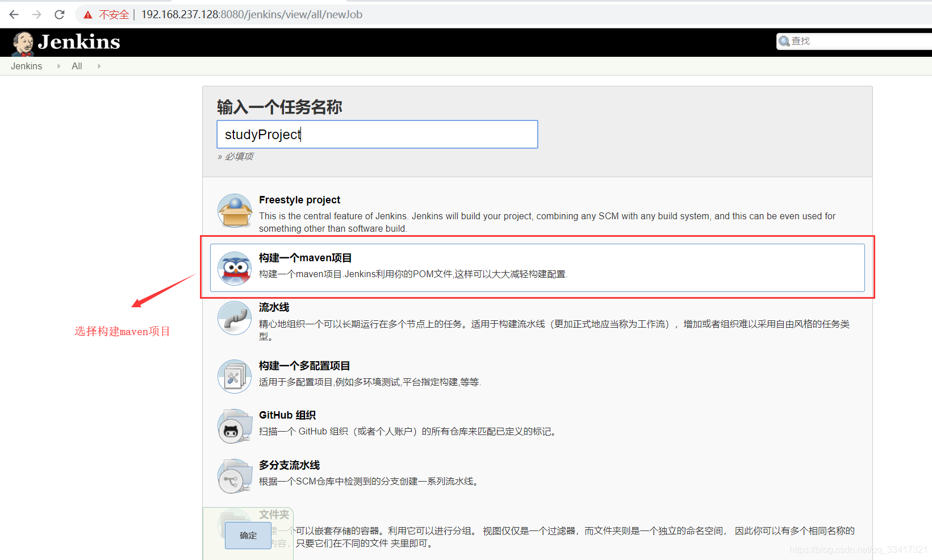932x560 pixels.
Task: Select the 流水线 pipeline option title
Action: [274, 307]
